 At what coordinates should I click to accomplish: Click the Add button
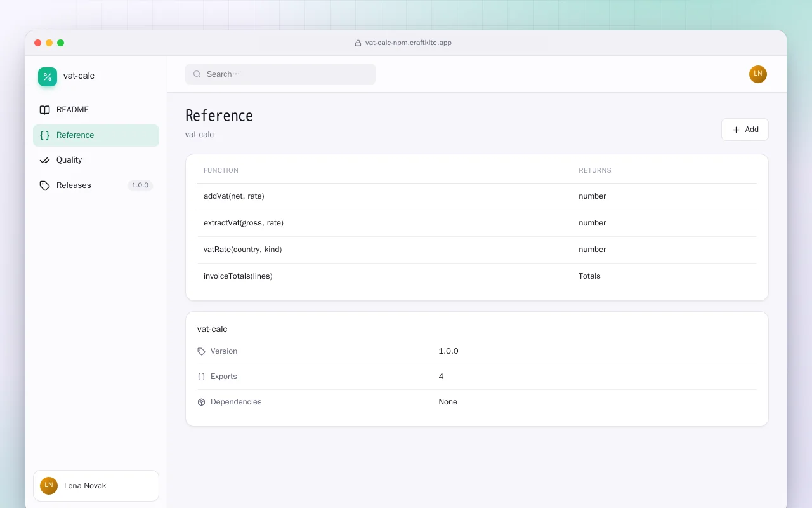pos(745,130)
